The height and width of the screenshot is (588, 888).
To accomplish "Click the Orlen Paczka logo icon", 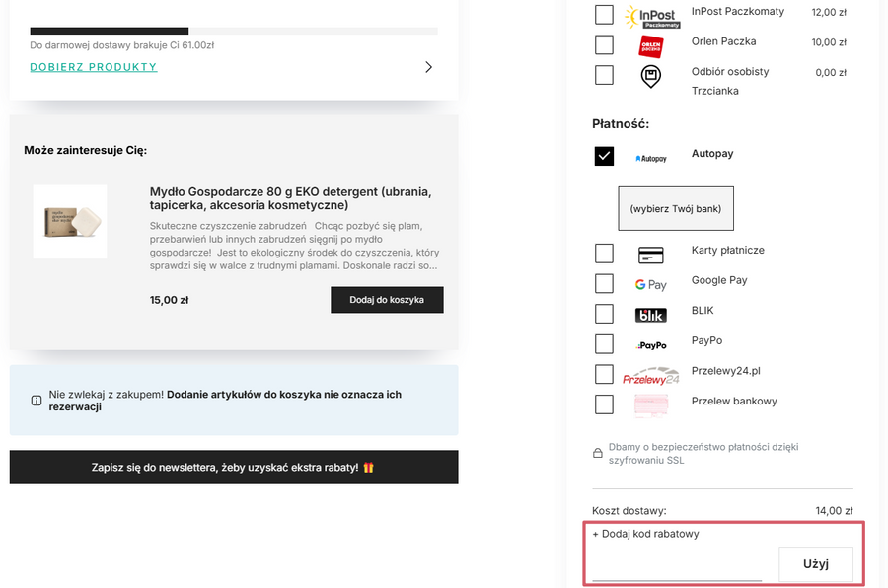I will (650, 45).
